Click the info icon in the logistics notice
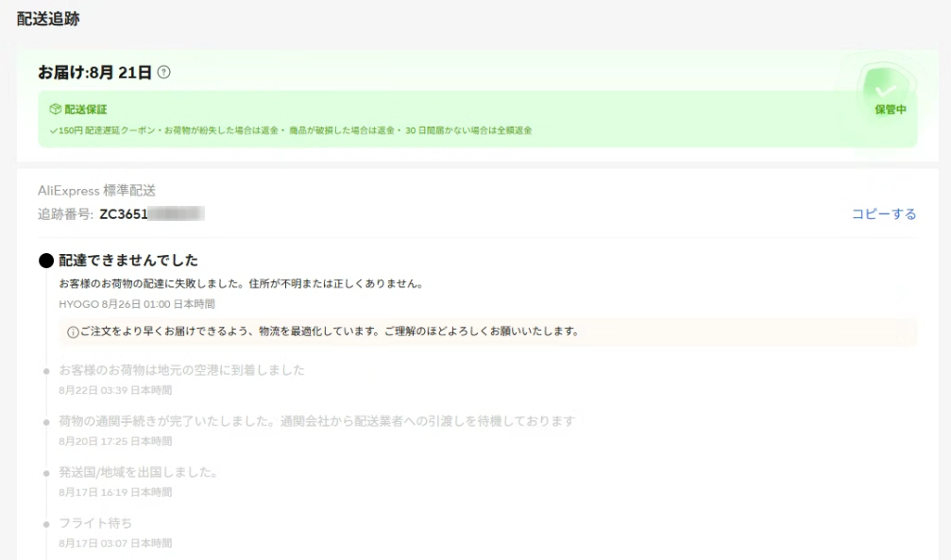 pos(73,332)
